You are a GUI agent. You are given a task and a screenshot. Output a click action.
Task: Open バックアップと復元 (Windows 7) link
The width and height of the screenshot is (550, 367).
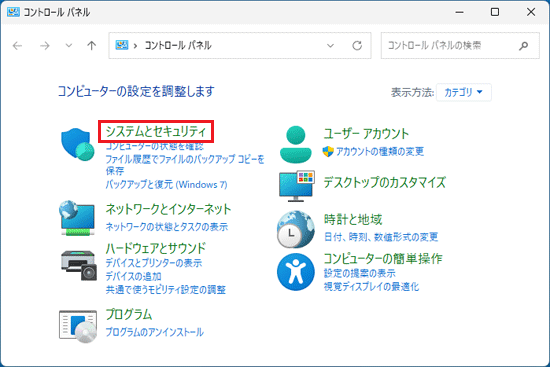(x=166, y=185)
